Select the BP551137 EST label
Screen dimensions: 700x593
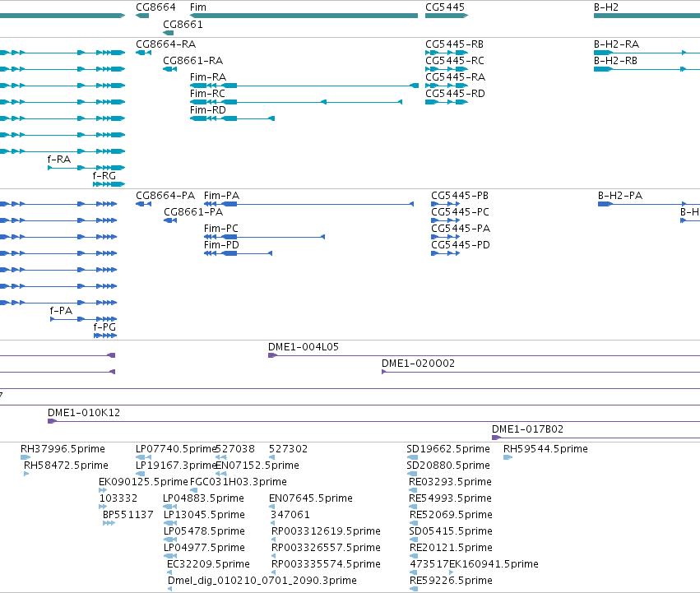128,515
